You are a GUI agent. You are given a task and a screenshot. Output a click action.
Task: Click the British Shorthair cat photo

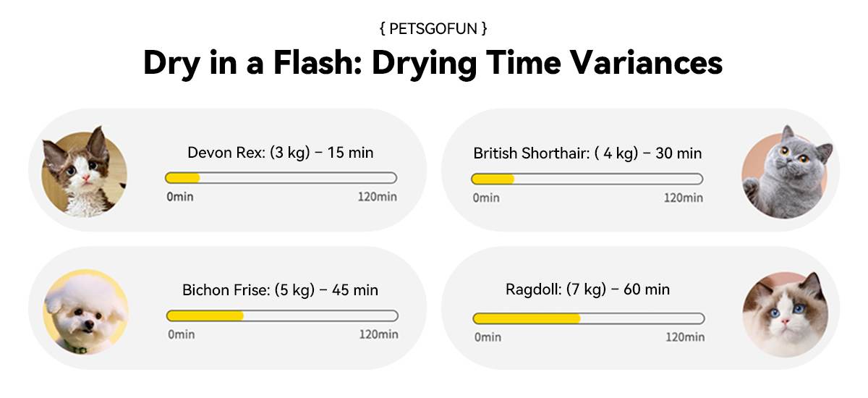[x=785, y=171]
